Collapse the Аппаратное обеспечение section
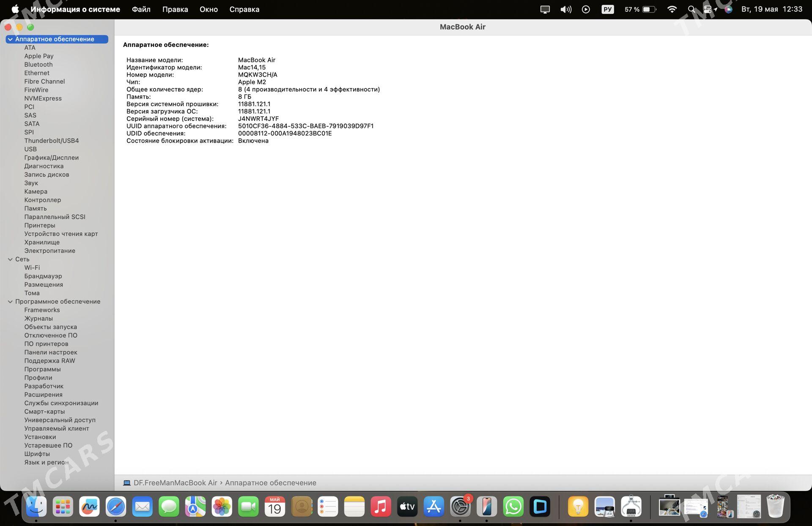The height and width of the screenshot is (526, 812). pyautogui.click(x=10, y=39)
